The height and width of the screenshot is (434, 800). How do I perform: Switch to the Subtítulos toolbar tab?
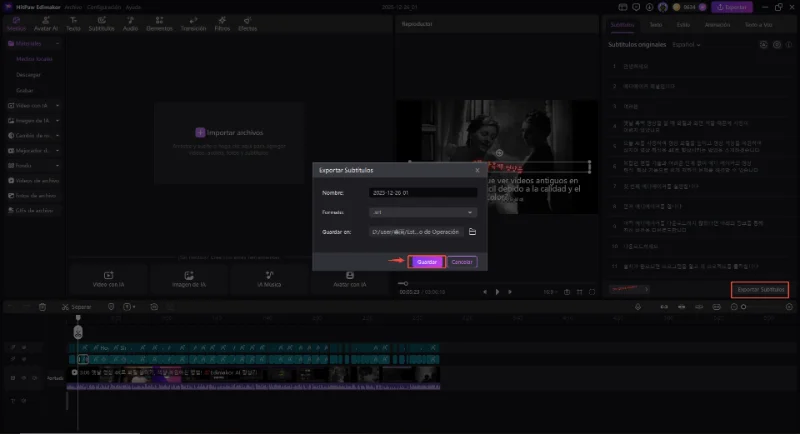[101, 24]
